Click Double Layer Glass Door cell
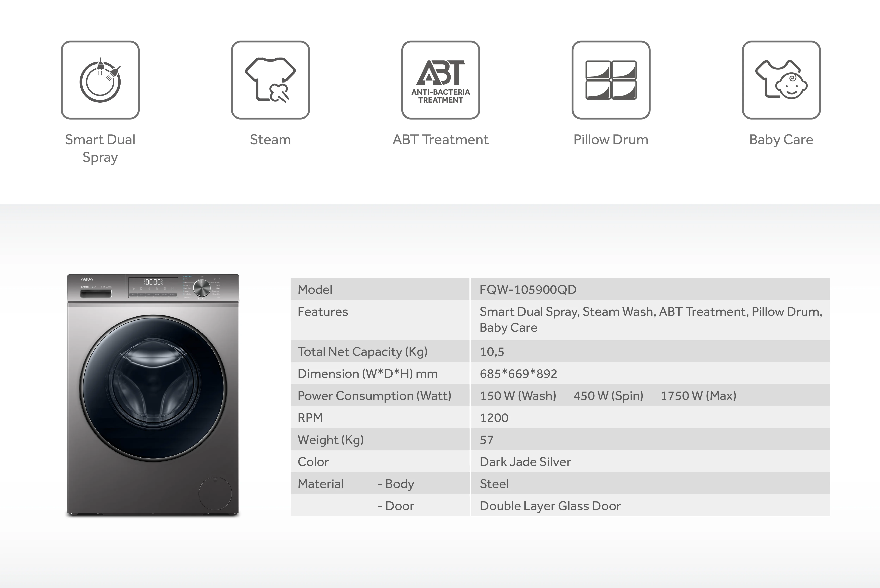This screenshot has height=588, width=880. (x=550, y=506)
